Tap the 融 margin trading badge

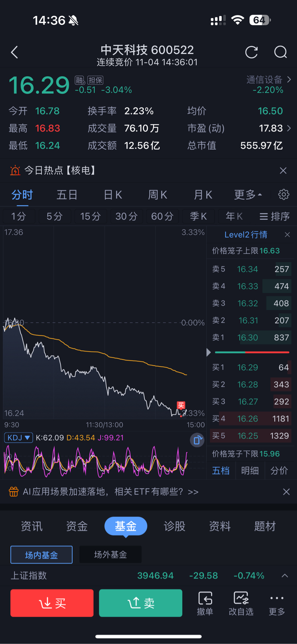(x=80, y=80)
